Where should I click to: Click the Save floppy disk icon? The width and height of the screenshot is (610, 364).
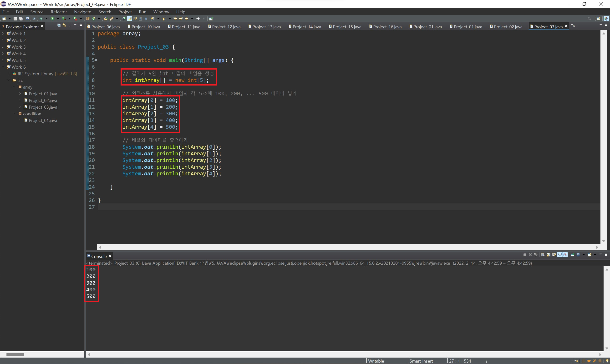pyautogui.click(x=15, y=19)
